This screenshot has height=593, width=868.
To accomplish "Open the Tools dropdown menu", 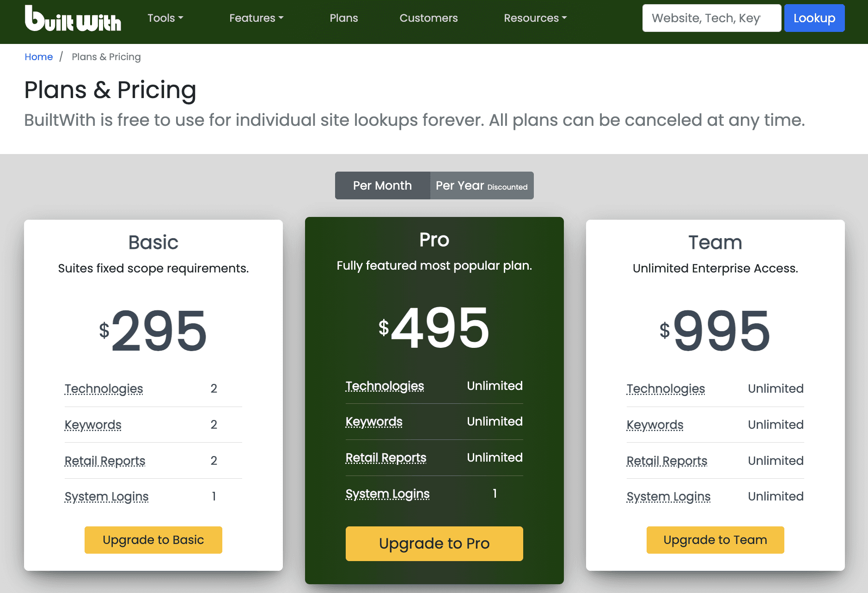I will coord(165,18).
